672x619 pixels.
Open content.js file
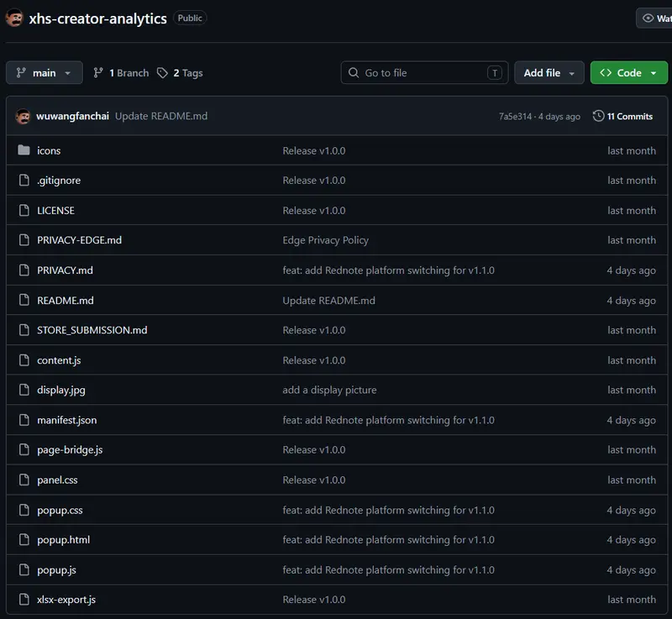59,360
